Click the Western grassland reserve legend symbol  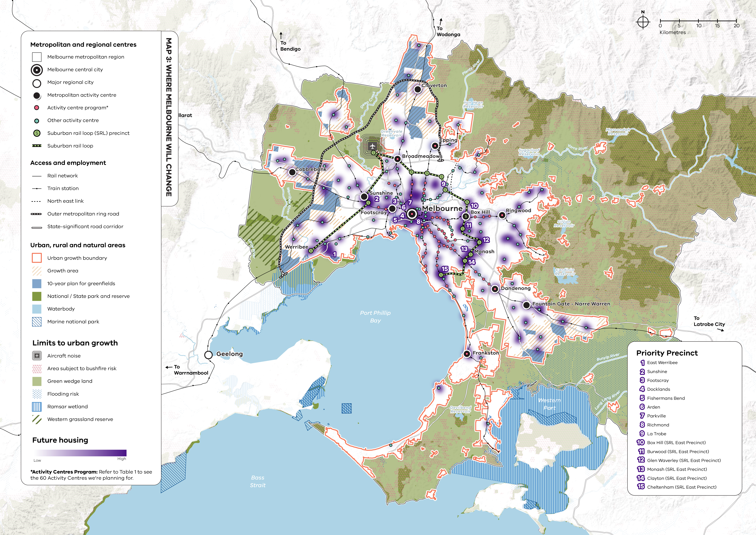pos(37,419)
